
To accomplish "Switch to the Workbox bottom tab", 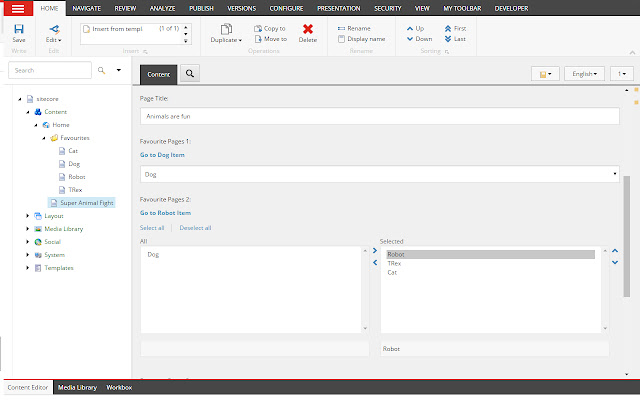I will tap(119, 386).
